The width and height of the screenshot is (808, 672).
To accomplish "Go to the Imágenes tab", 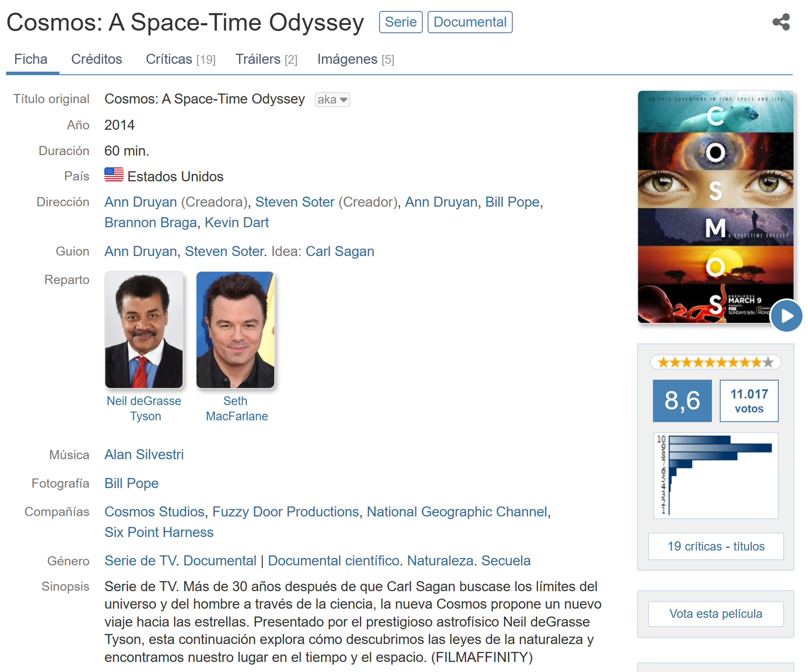I will coord(356,59).
